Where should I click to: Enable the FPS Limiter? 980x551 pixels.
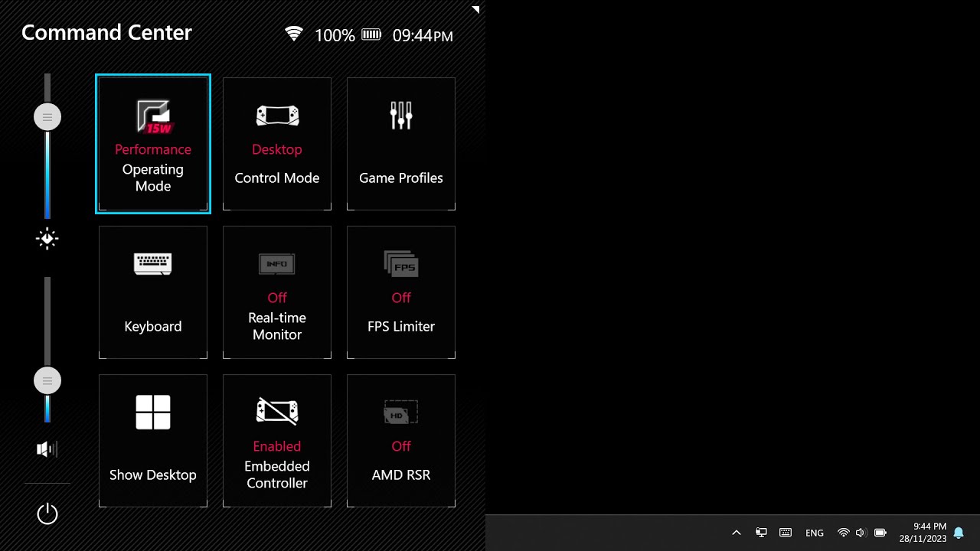point(401,292)
